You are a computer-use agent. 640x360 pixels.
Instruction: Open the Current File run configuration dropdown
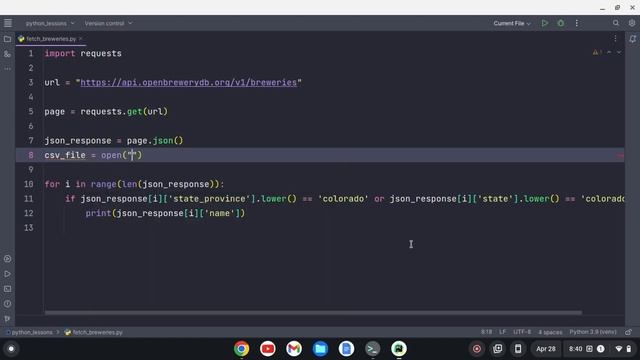[512, 23]
